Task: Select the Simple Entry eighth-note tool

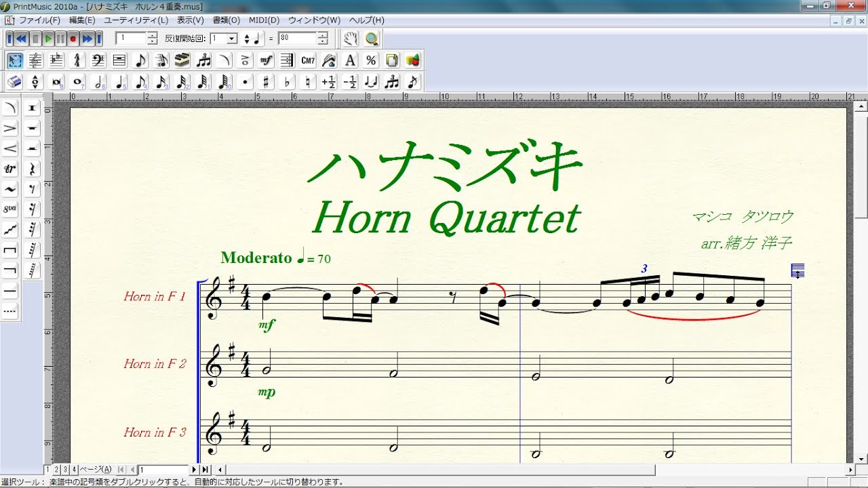Action: point(140,60)
